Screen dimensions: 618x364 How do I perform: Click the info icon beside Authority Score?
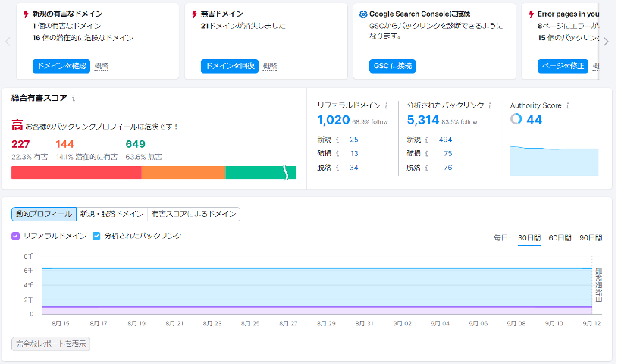[x=568, y=106]
